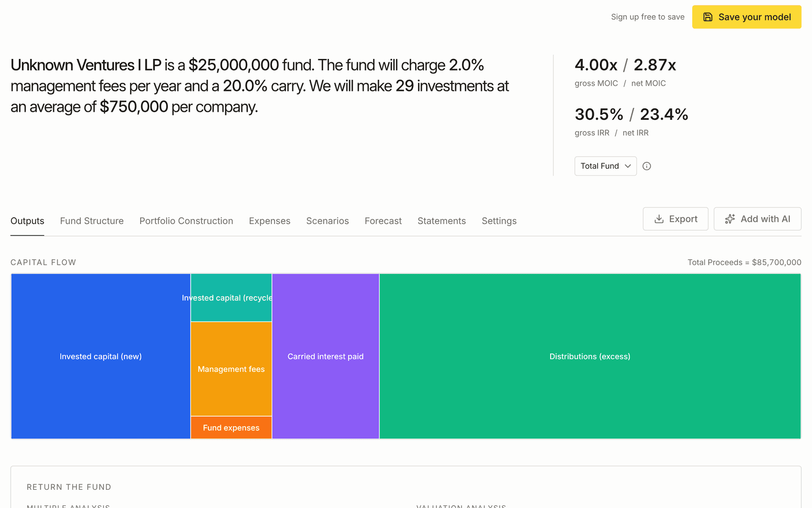Click the 4.00x gross MOIC figure
812x508 pixels.
pyautogui.click(x=596, y=65)
